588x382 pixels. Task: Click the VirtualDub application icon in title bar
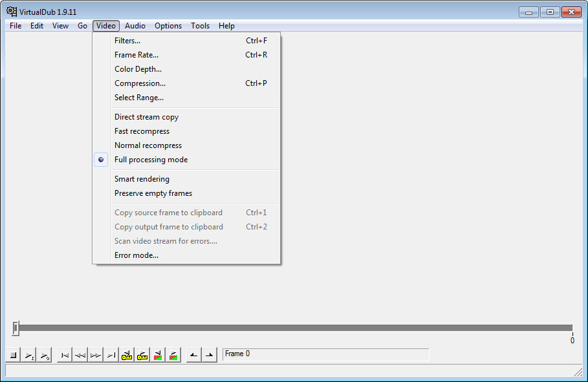tap(12, 12)
